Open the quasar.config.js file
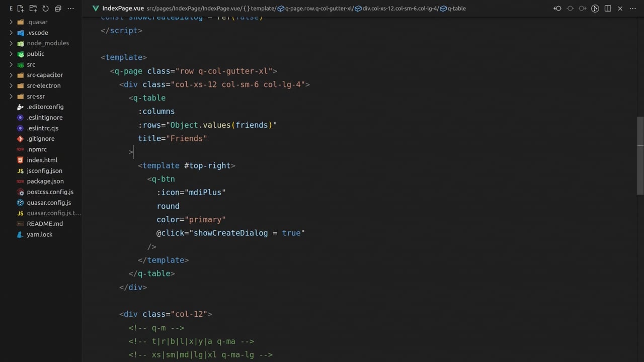The image size is (644, 362). click(x=49, y=202)
